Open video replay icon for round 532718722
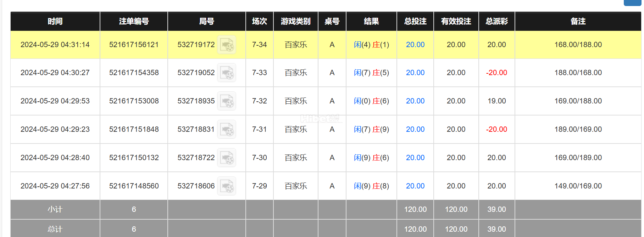 coord(227,158)
